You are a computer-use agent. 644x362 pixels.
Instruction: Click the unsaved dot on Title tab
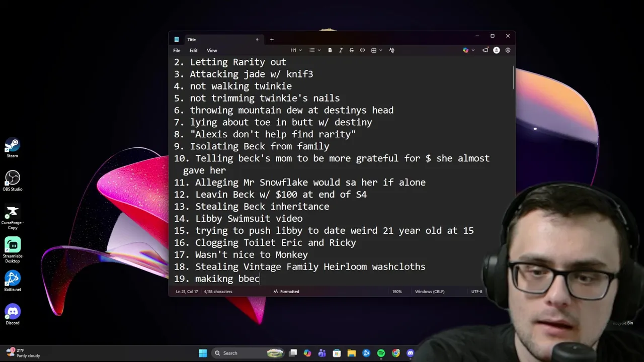[x=257, y=39]
